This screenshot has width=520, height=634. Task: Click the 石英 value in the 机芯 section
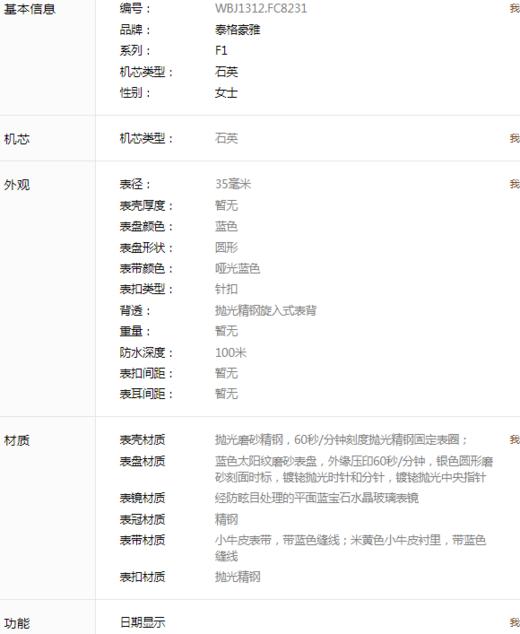(x=226, y=138)
